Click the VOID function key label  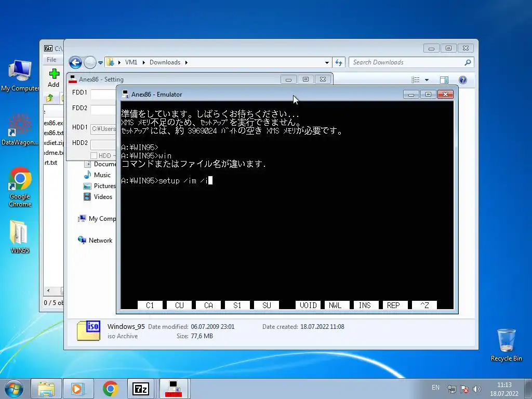[x=308, y=305]
